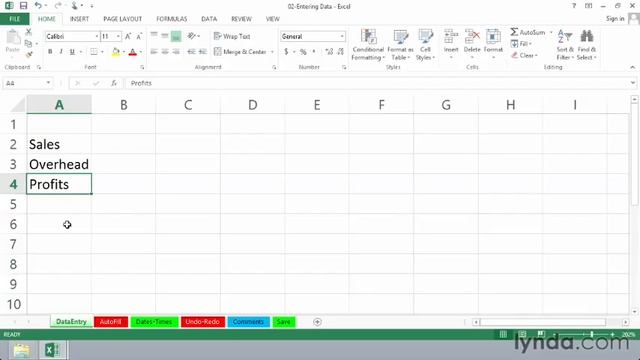Viewport: 640px width, 360px height.
Task: Switch to the VIEW tab
Action: [x=272, y=19]
